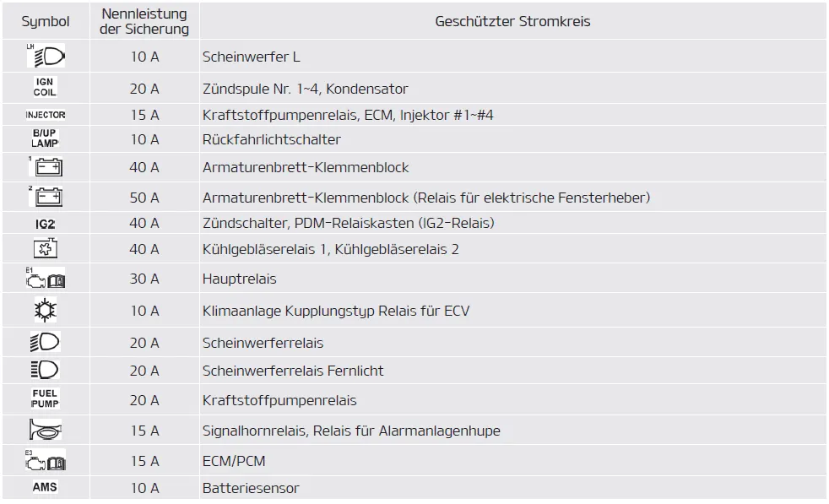Viewport: 829px width, 504px height.
Task: Click the snowflake air conditioning symbol
Action: pyautogui.click(x=46, y=310)
